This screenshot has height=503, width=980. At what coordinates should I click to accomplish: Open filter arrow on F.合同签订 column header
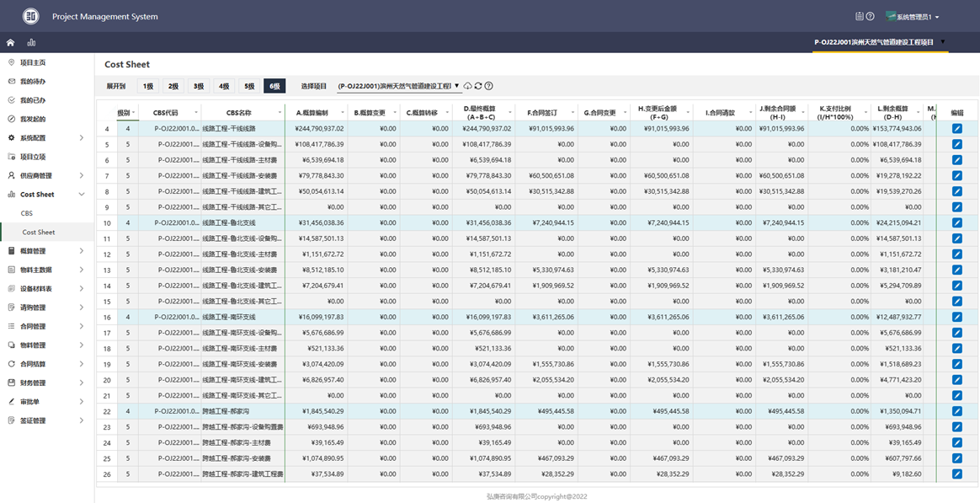click(x=573, y=113)
